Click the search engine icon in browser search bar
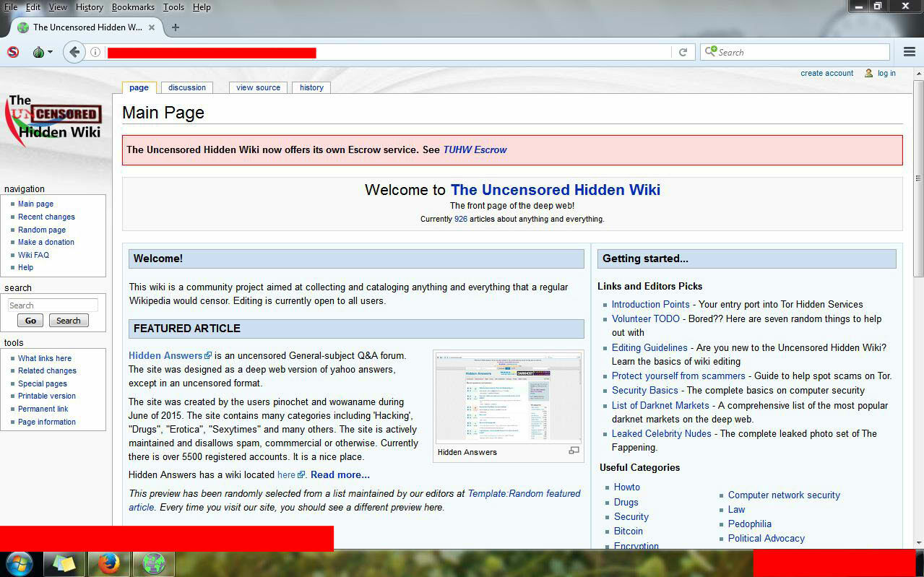This screenshot has height=577, width=924. tap(710, 52)
